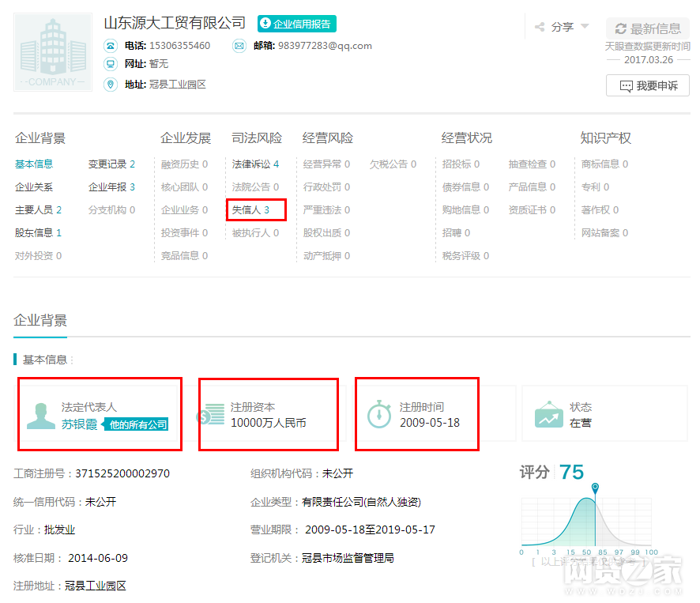
Task: Select 法律诉讼 4 in the menu
Action: click(255, 164)
